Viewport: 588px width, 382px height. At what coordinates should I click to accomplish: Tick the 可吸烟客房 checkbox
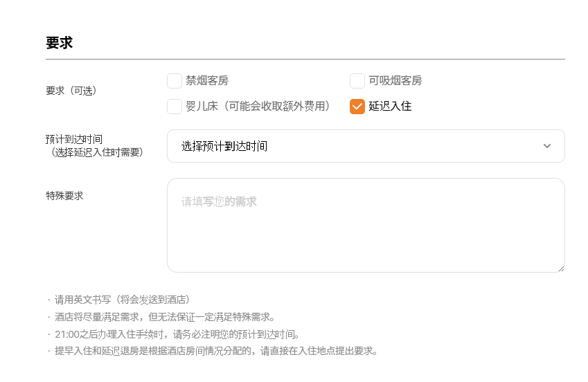(x=357, y=81)
